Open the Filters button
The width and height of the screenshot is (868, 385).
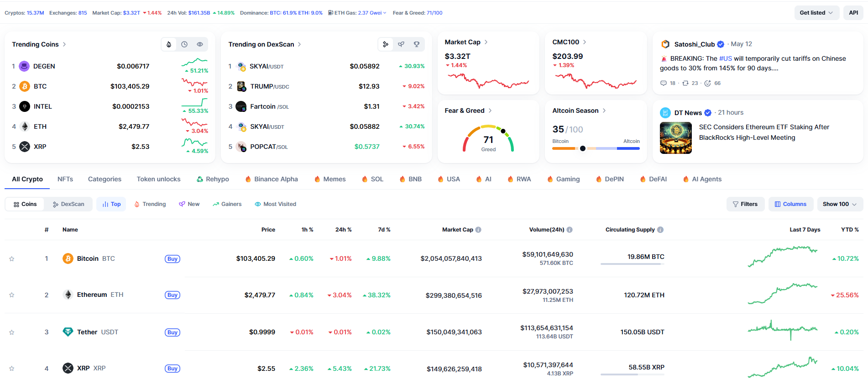(745, 204)
